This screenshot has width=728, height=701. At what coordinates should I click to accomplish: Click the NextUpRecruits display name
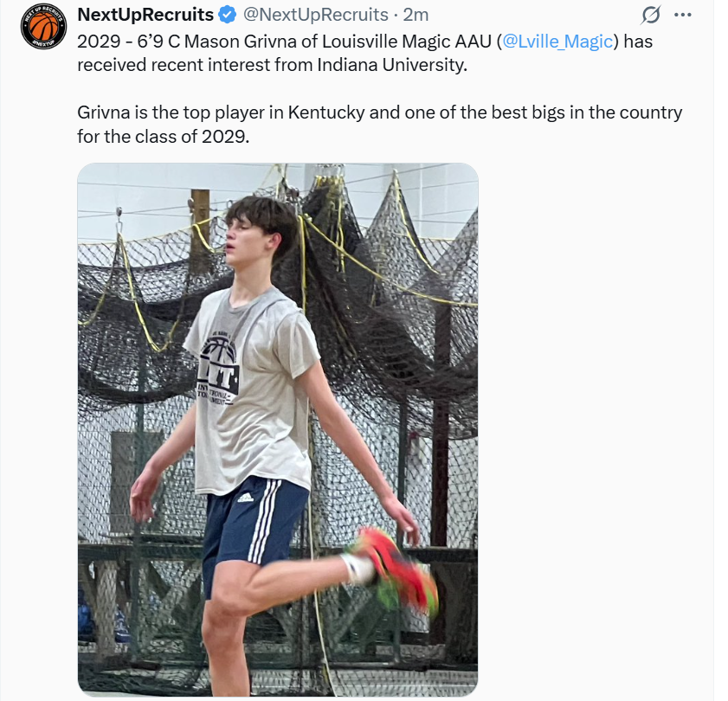145,15
